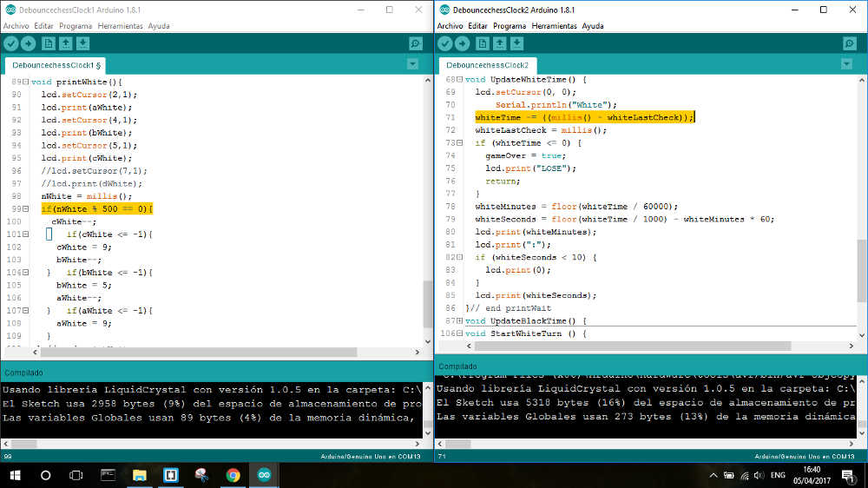This screenshot has height=488, width=868.
Task: Open Task View on the taskbar
Action: [x=76, y=475]
